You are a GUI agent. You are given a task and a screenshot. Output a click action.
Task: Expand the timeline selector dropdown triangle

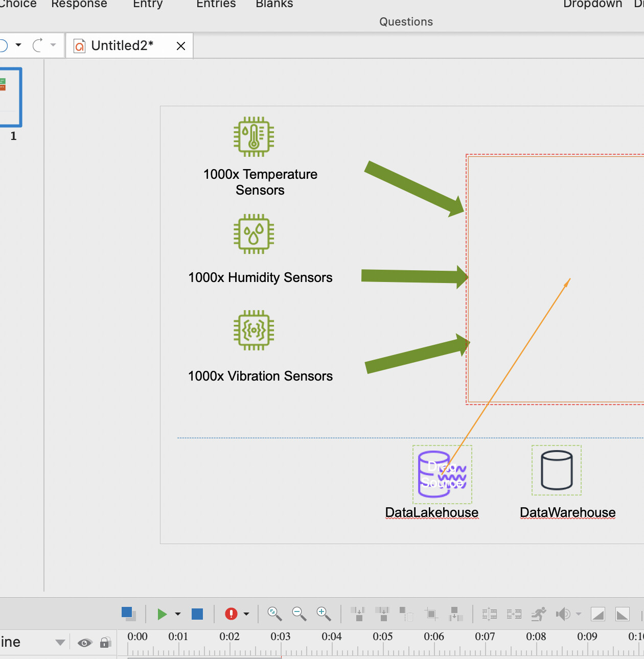[60, 643]
